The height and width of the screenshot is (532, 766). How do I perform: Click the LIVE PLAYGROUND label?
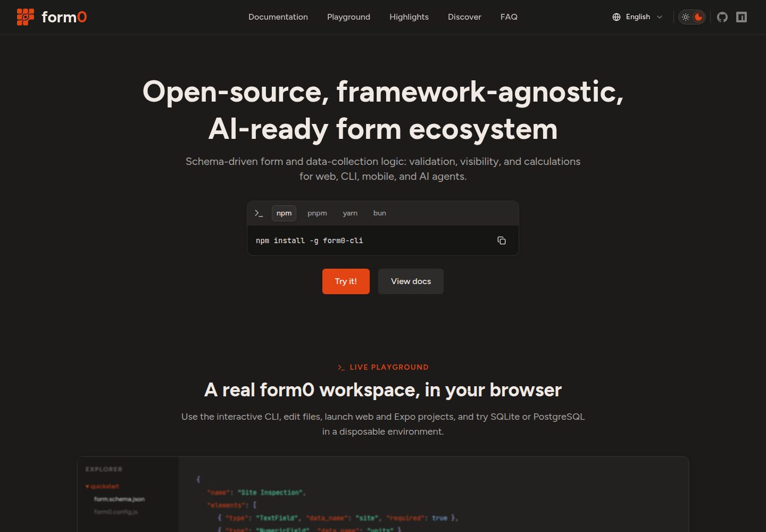pyautogui.click(x=389, y=367)
